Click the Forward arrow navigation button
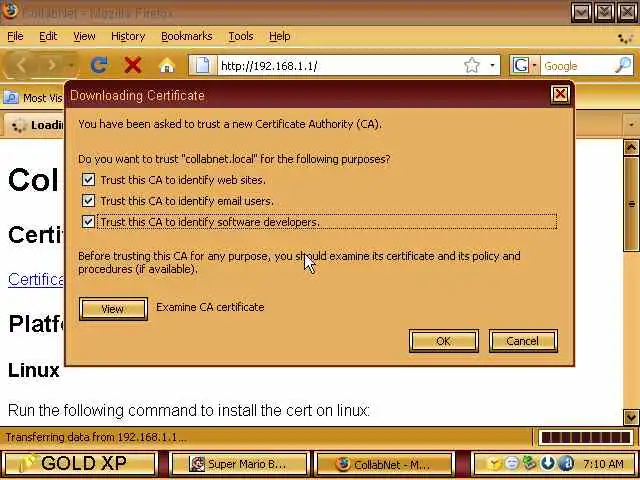This screenshot has height=480, width=640. [51, 65]
